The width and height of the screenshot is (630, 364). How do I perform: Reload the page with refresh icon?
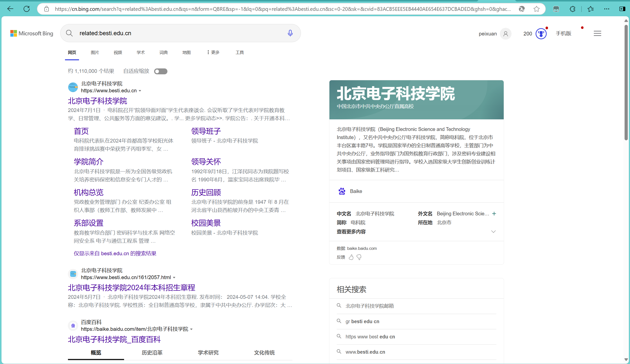(27, 9)
